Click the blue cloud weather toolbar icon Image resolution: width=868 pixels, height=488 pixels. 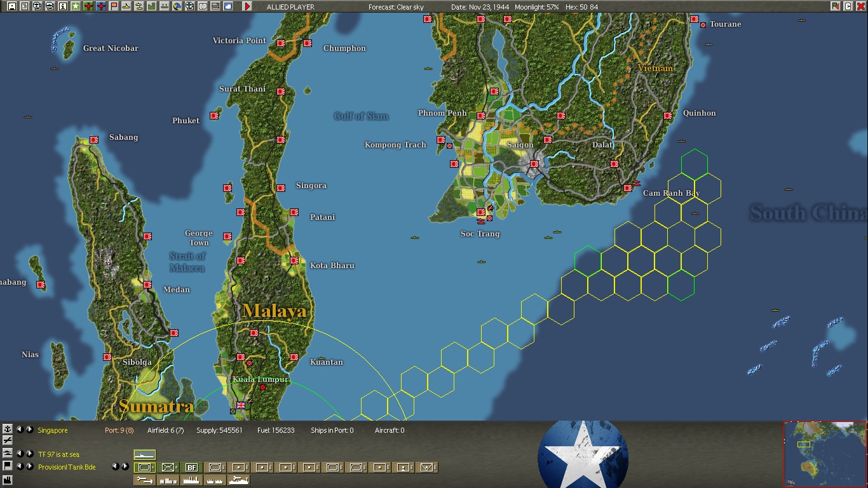pyautogui.click(x=227, y=6)
